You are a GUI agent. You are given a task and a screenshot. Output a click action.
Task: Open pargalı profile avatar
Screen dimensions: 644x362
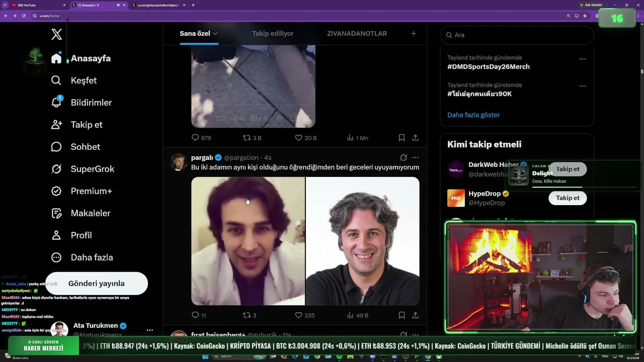(179, 162)
